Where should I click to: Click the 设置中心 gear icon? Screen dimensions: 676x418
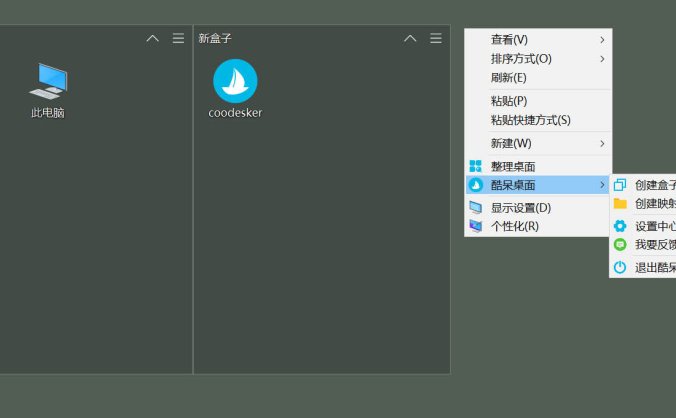tap(620, 226)
